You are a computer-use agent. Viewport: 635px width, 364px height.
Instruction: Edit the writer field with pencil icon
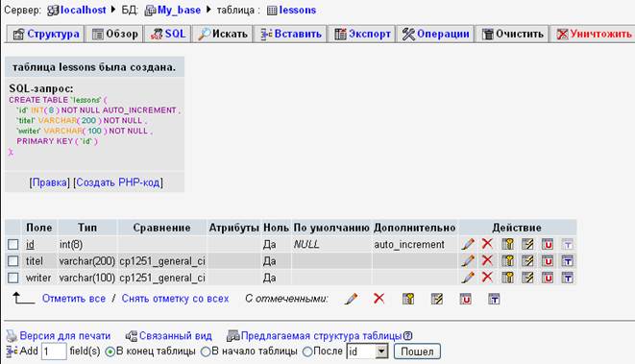[468, 278]
